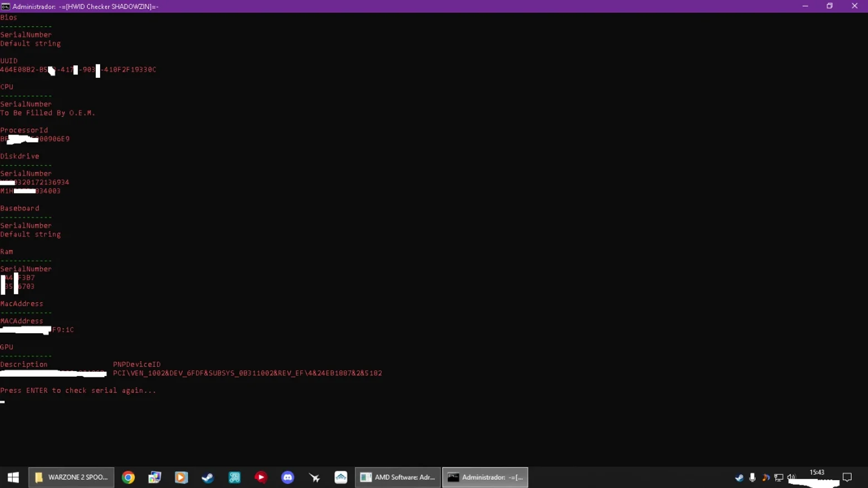Open the teal app icon next to Steam
The image size is (868, 488).
click(234, 477)
